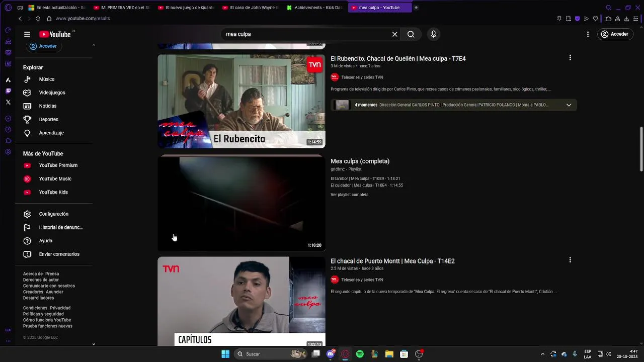Open Aprendizaje in the sidebar
644x362 pixels.
(x=51, y=133)
